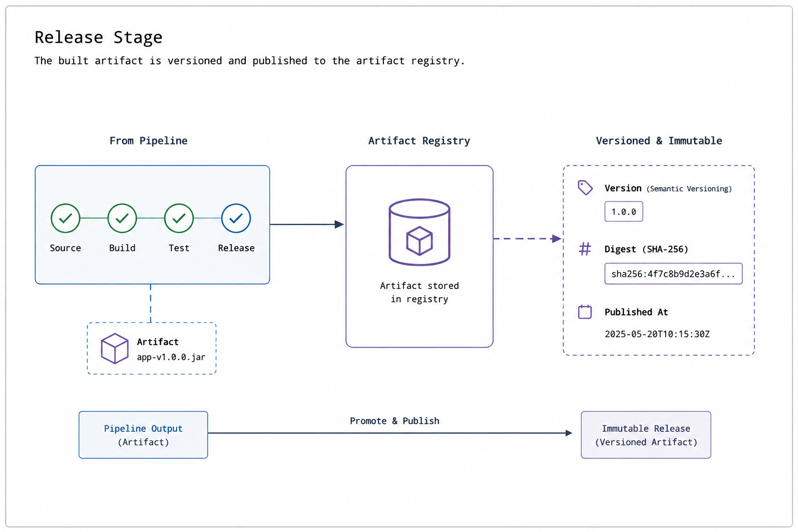The width and height of the screenshot is (798, 532).
Task: Click the Build stage checkmark circle
Action: click(122, 218)
